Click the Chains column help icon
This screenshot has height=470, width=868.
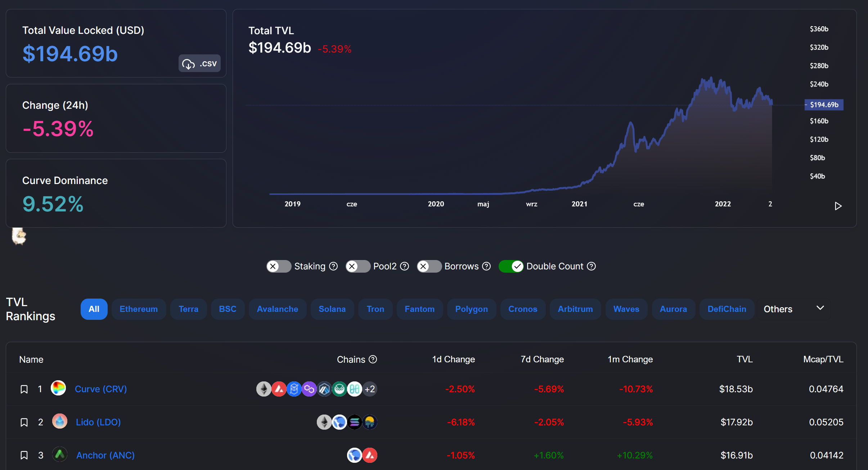373,359
